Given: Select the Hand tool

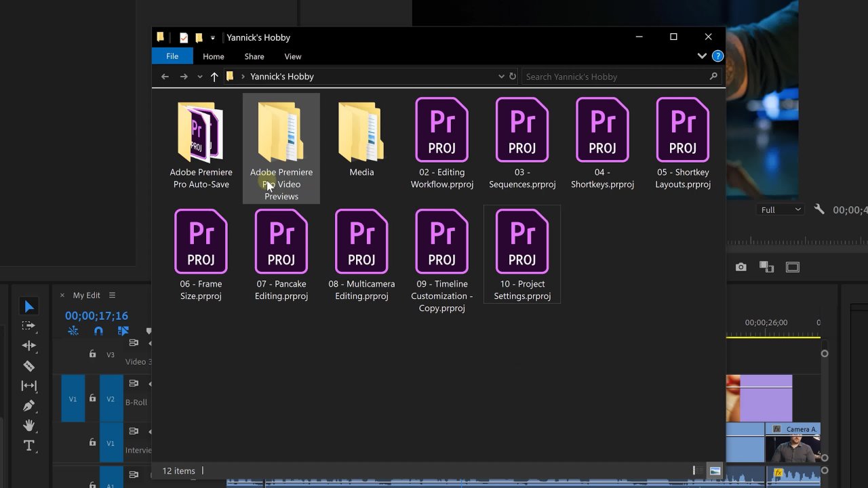Looking at the screenshot, I should point(28,426).
